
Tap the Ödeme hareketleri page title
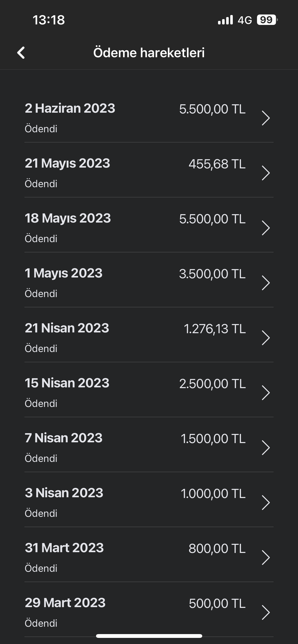tap(149, 53)
